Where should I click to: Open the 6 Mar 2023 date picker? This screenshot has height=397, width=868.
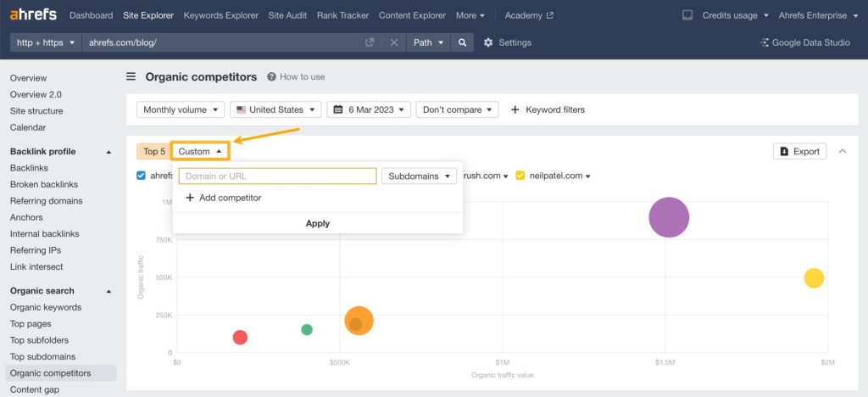click(369, 109)
